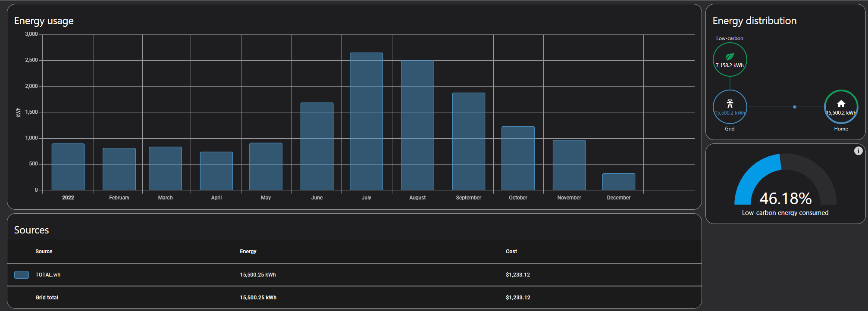Click the October bar in chart

(x=517, y=158)
